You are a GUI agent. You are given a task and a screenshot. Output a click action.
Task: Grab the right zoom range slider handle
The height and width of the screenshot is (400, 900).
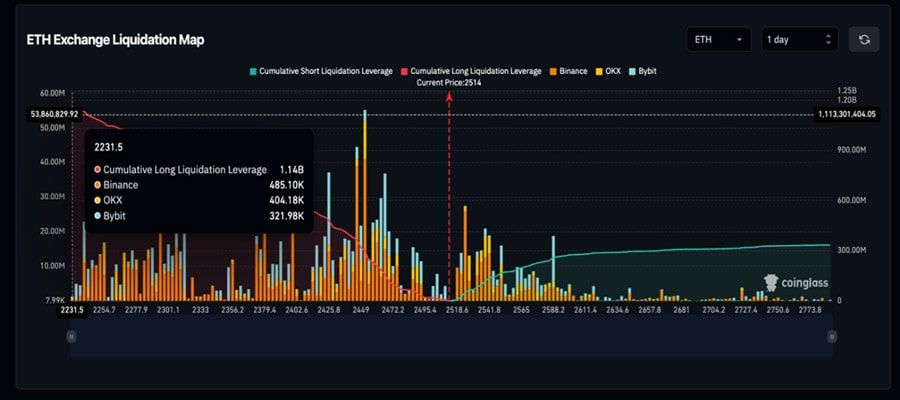click(x=832, y=336)
